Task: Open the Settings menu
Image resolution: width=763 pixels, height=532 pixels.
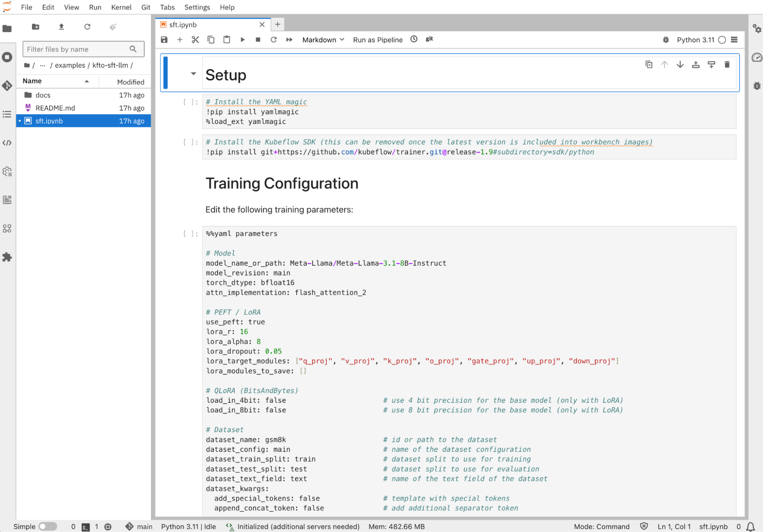Action: click(x=197, y=7)
